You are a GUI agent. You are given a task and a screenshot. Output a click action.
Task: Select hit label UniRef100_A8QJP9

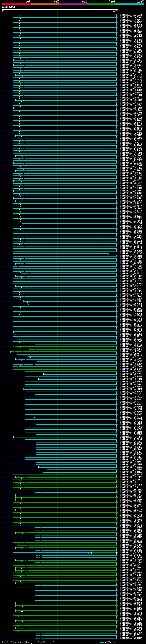click(x=131, y=291)
